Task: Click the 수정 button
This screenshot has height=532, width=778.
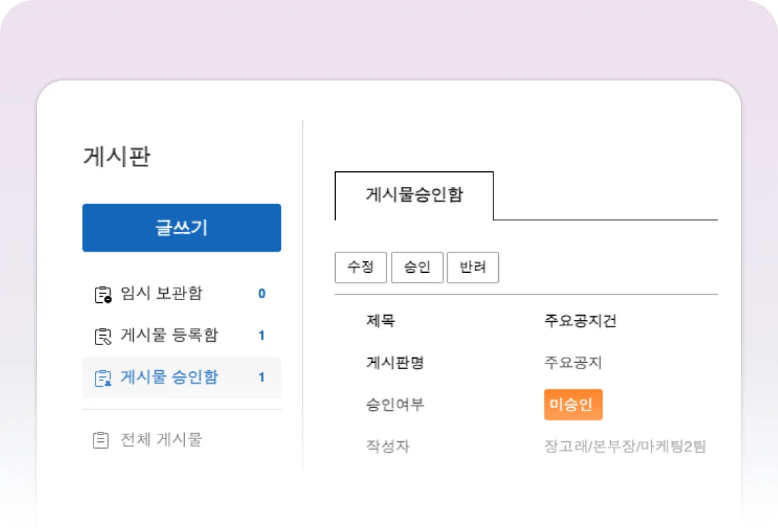Action: [x=360, y=267]
